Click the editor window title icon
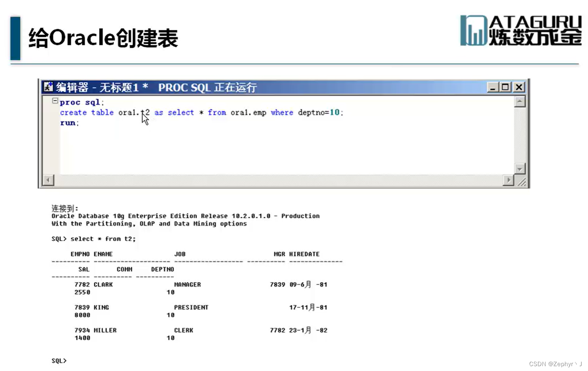The height and width of the screenshot is (371, 588). tap(48, 87)
